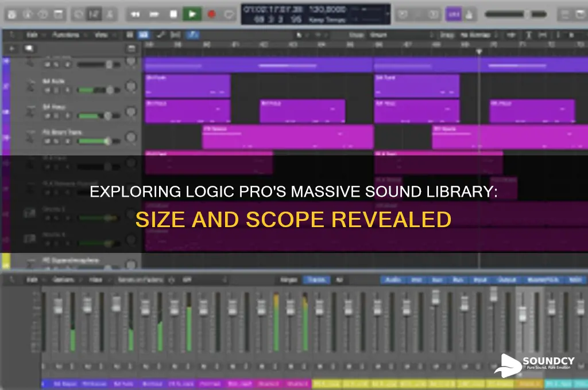Screen dimensions: 588x390
Task: Toggle the blue pencil button in tracks toolbar
Action: 193,35
